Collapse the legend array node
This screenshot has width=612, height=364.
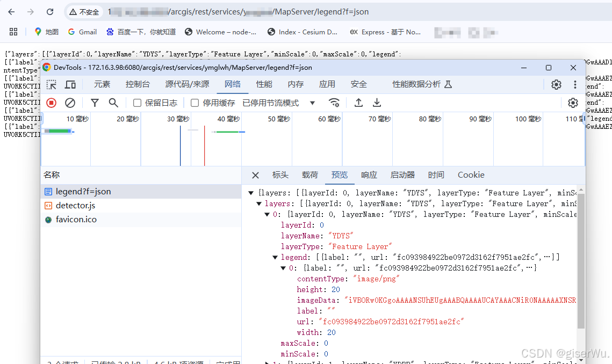pyautogui.click(x=275, y=257)
